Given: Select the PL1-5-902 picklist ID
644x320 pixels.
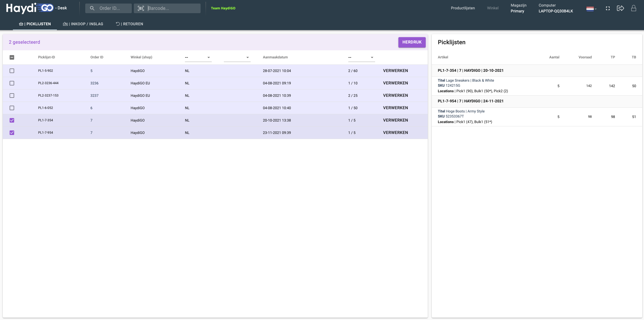Looking at the screenshot, I should [46, 71].
